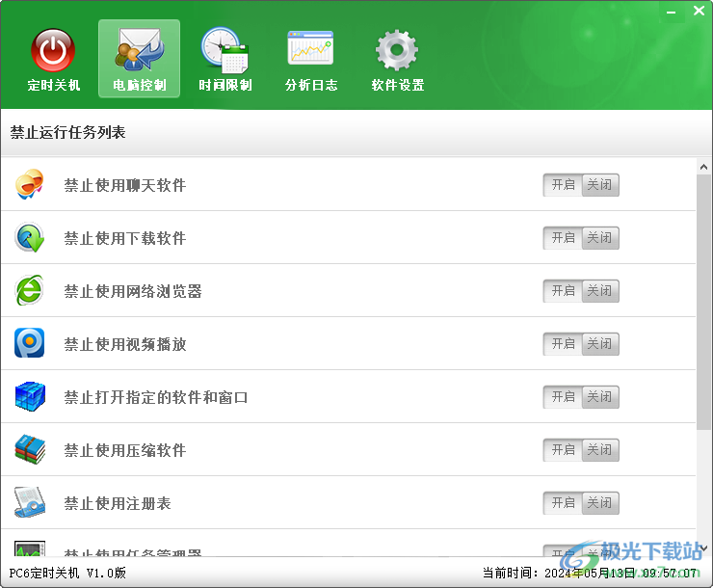This screenshot has width=713, height=588.
Task: Select 关闭 for 禁止使用聊天软件
Action: point(600,185)
